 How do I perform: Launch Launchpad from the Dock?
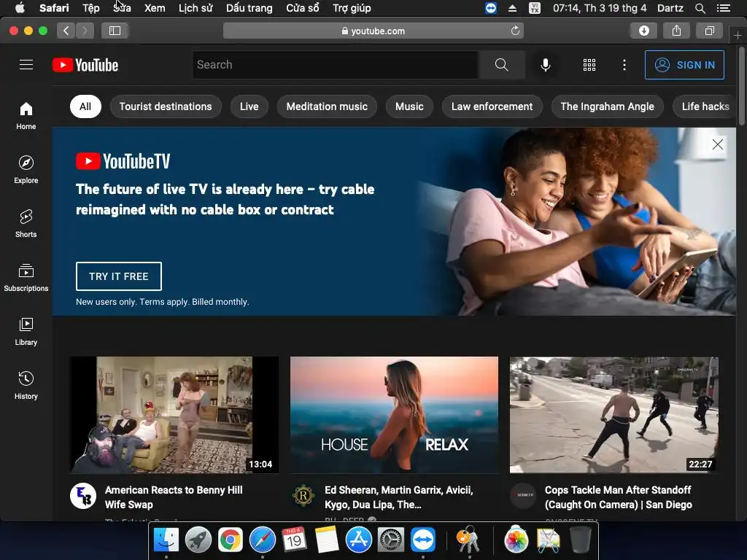click(x=198, y=540)
